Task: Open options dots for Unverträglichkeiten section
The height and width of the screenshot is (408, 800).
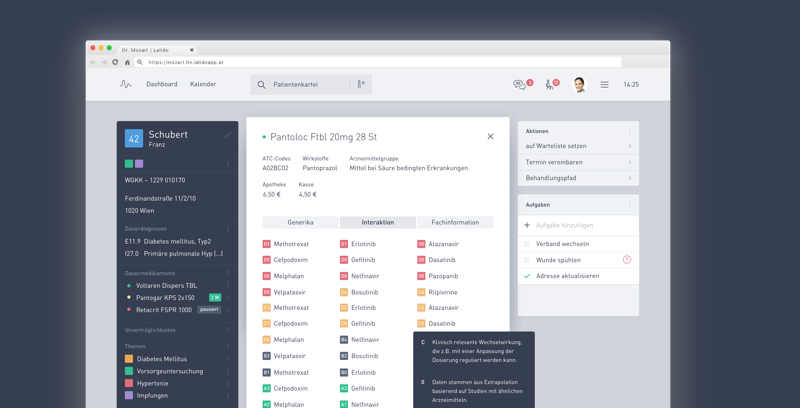Action: coord(228,330)
